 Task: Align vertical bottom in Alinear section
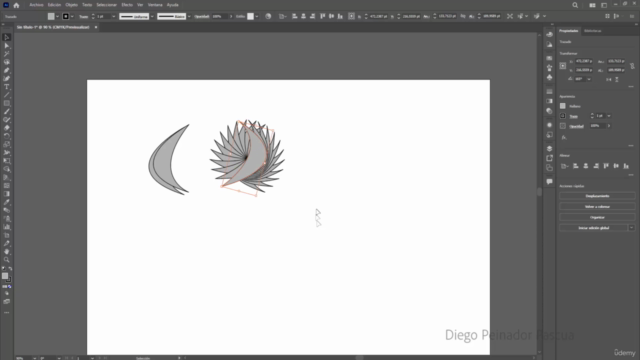(626, 166)
